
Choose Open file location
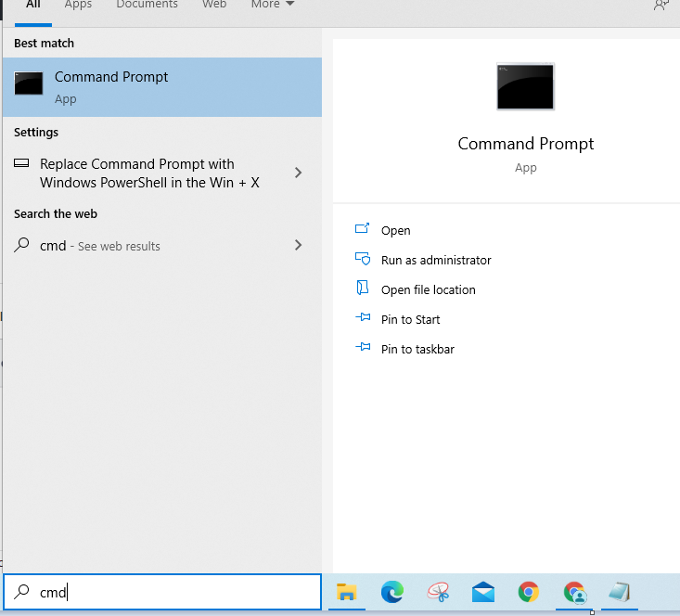click(x=428, y=289)
